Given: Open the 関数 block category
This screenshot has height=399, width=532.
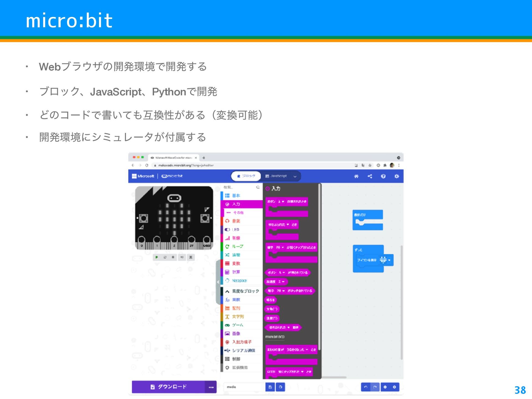Looking at the screenshot, I should (242, 300).
